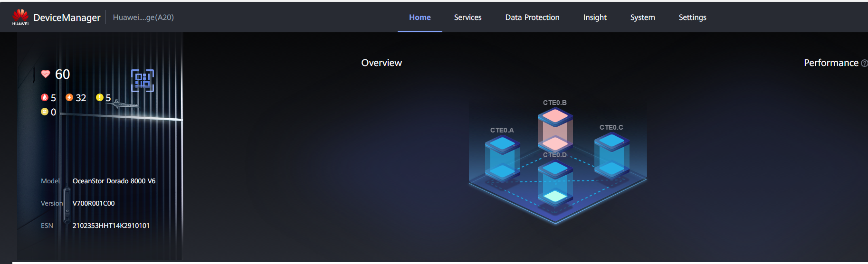Open the Services menu
Viewport: 868px width, 264px height.
467,17
